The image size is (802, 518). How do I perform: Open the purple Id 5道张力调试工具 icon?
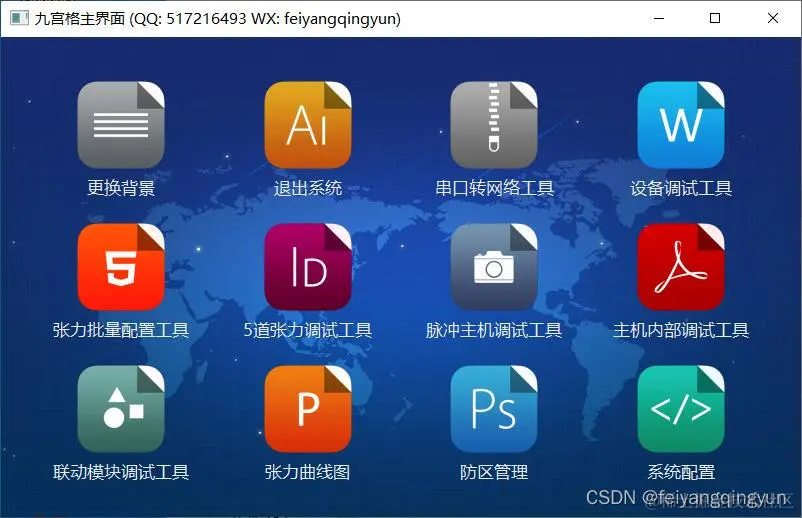point(307,266)
